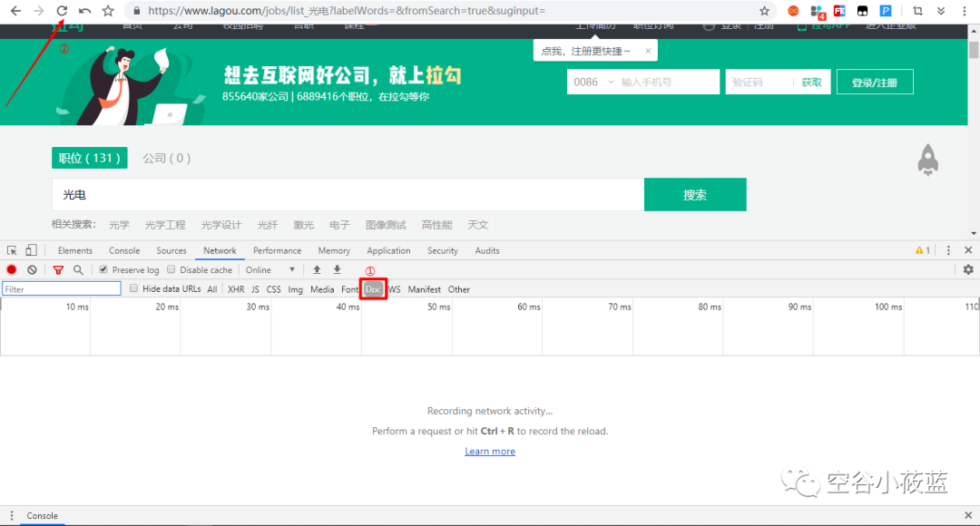Click related search 光学设计
This screenshot has width=980, height=526.
pyautogui.click(x=220, y=225)
